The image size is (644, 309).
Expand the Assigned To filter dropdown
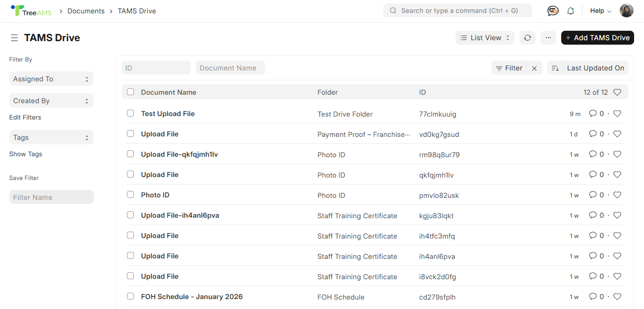tap(51, 79)
